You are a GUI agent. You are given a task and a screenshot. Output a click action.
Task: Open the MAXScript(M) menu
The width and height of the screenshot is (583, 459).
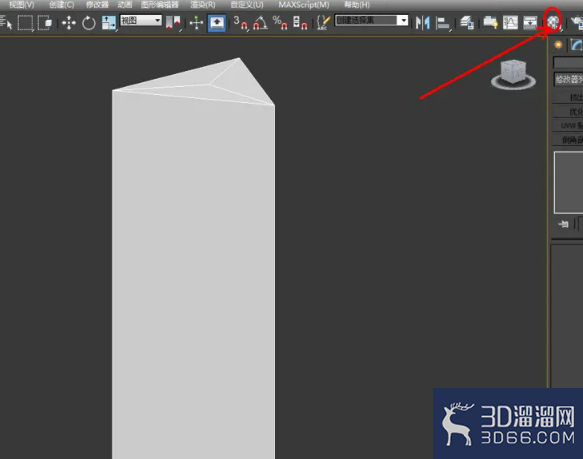pyautogui.click(x=304, y=5)
